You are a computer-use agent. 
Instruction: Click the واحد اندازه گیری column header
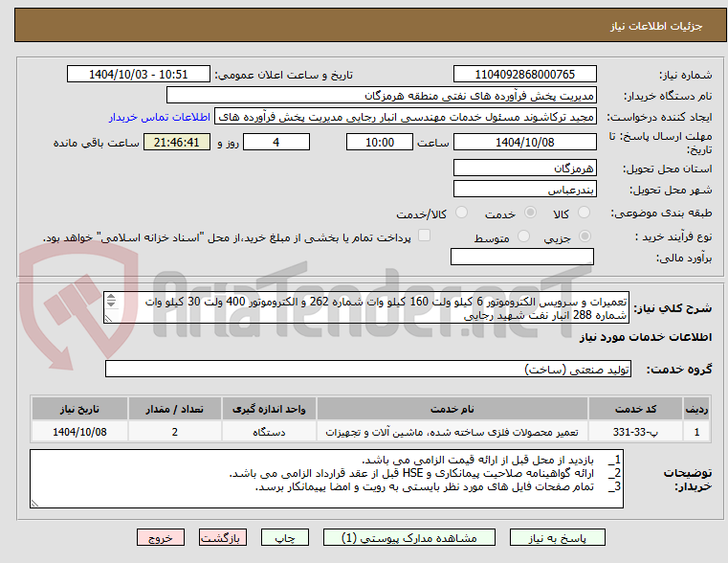[x=269, y=409]
